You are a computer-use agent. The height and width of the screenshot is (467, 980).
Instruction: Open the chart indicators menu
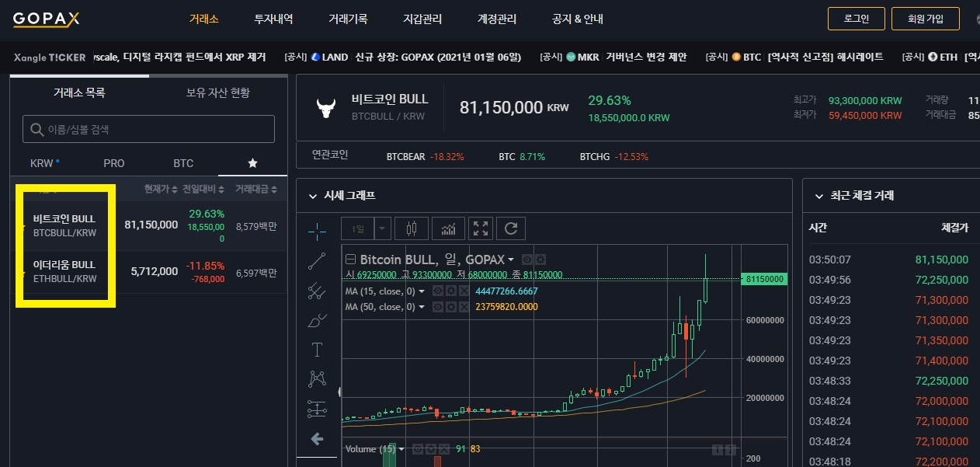click(x=448, y=228)
